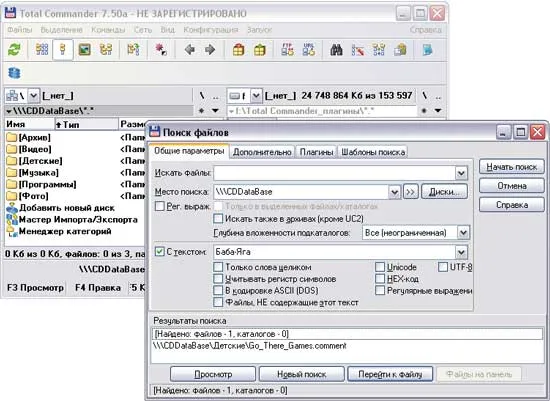Image resolution: width=550 pixels, height=401 pixels.
Task: Open the 'Конфигурация' menu
Action: pyautogui.click(x=211, y=30)
